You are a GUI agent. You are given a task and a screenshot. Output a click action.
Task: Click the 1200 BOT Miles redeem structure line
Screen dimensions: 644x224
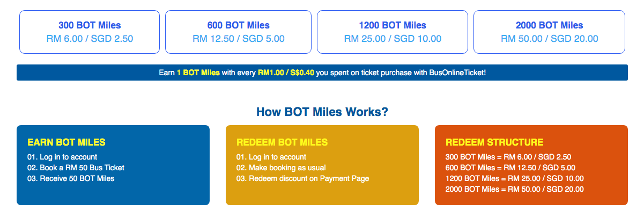tap(515, 178)
